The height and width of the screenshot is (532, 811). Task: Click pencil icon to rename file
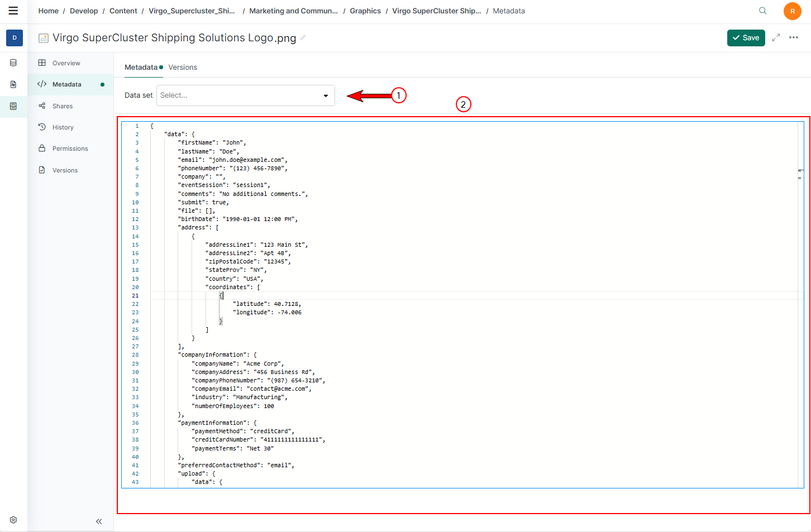(x=303, y=37)
